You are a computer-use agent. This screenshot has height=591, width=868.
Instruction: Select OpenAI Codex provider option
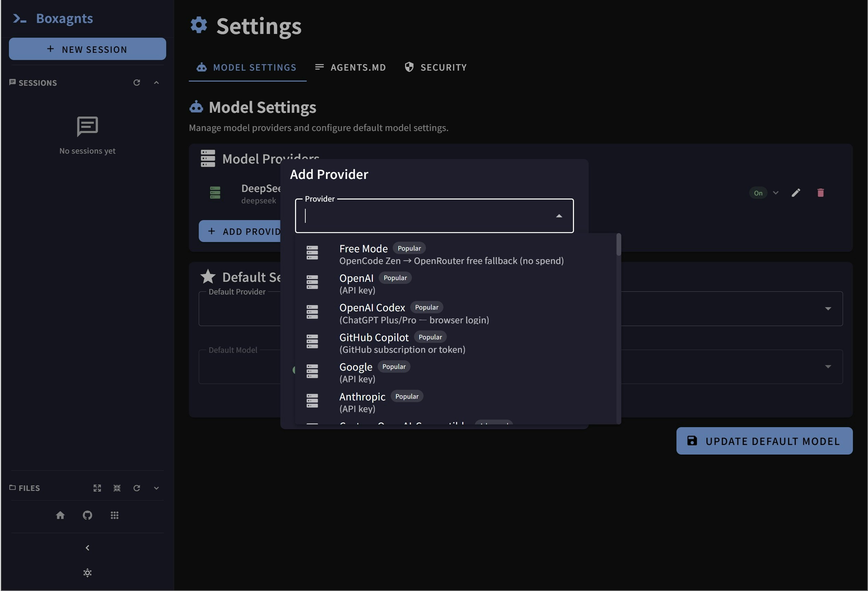pyautogui.click(x=455, y=313)
